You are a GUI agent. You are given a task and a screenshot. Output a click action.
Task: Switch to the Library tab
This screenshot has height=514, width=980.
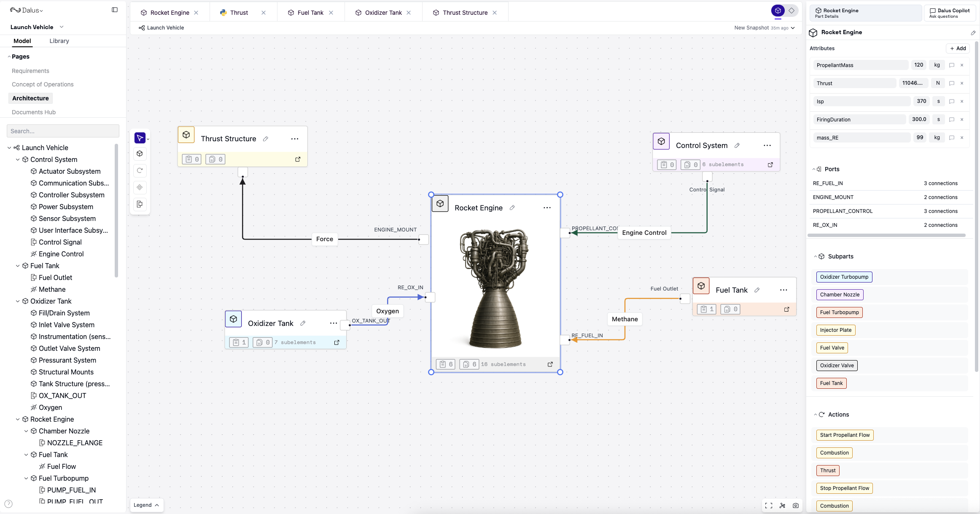pyautogui.click(x=59, y=41)
